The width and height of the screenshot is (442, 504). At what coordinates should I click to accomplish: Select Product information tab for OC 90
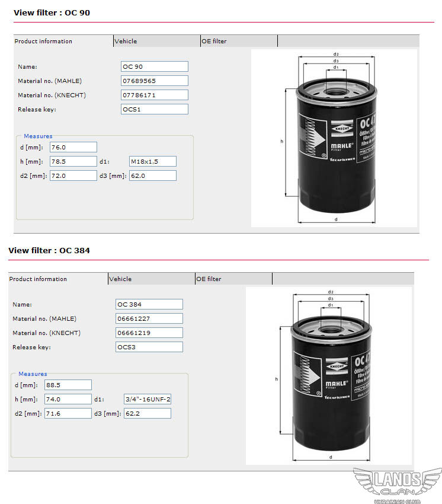pos(63,42)
